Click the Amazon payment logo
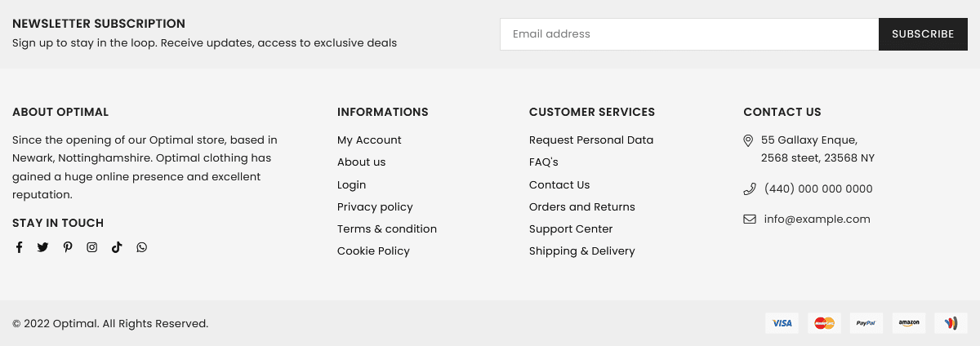This screenshot has height=346, width=980. point(909,323)
